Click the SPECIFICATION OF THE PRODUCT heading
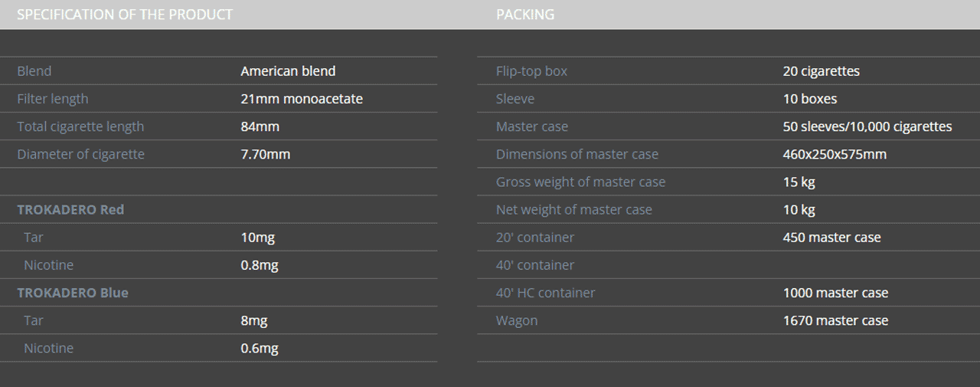 (x=125, y=15)
